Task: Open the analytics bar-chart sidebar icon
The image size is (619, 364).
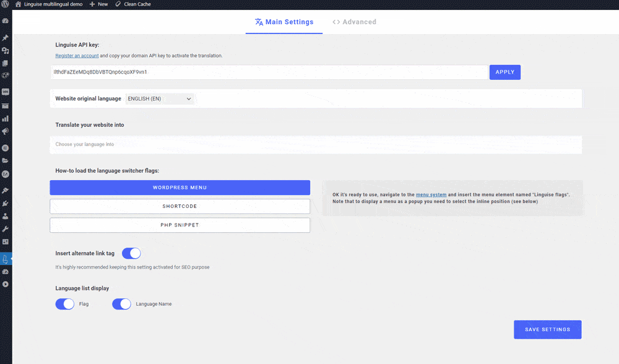Action: [x=6, y=120]
